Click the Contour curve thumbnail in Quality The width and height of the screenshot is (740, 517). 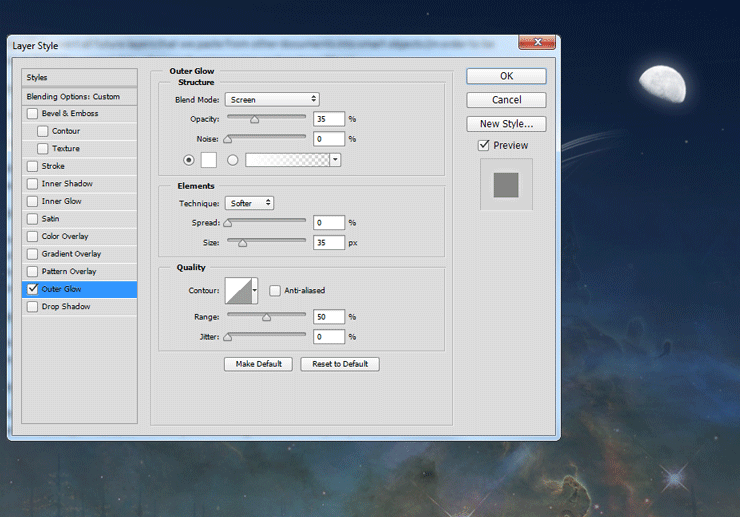pyautogui.click(x=237, y=291)
